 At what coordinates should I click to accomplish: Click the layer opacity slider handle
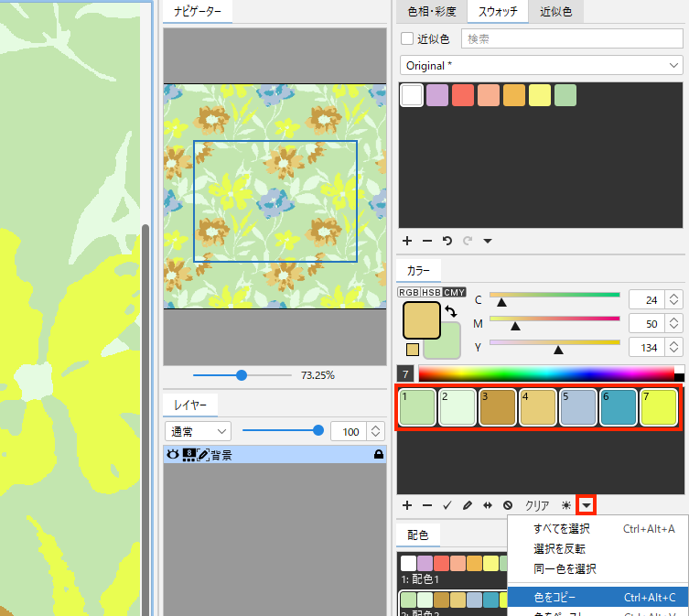pyautogui.click(x=318, y=430)
